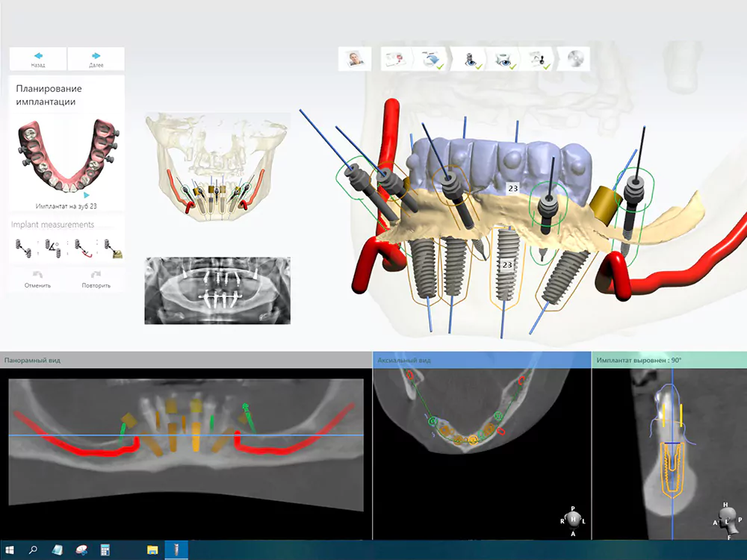Open the approval stamp workflow step
The image size is (747, 560).
539,59
